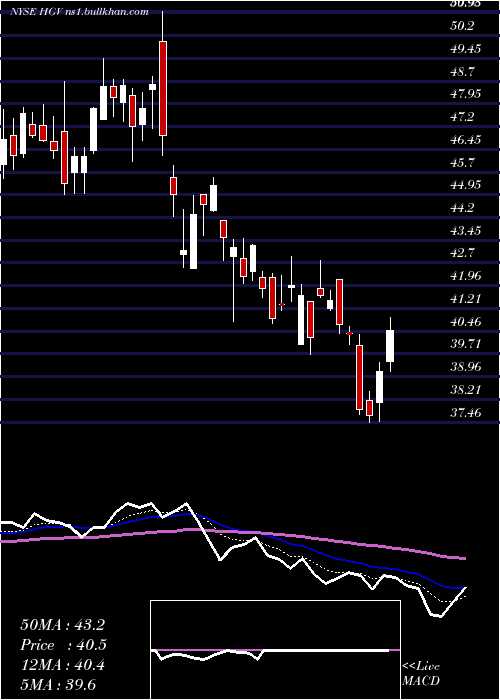This screenshot has height=700, width=500.
Task: Select the 42.7 price axis label
Action: 462,253
